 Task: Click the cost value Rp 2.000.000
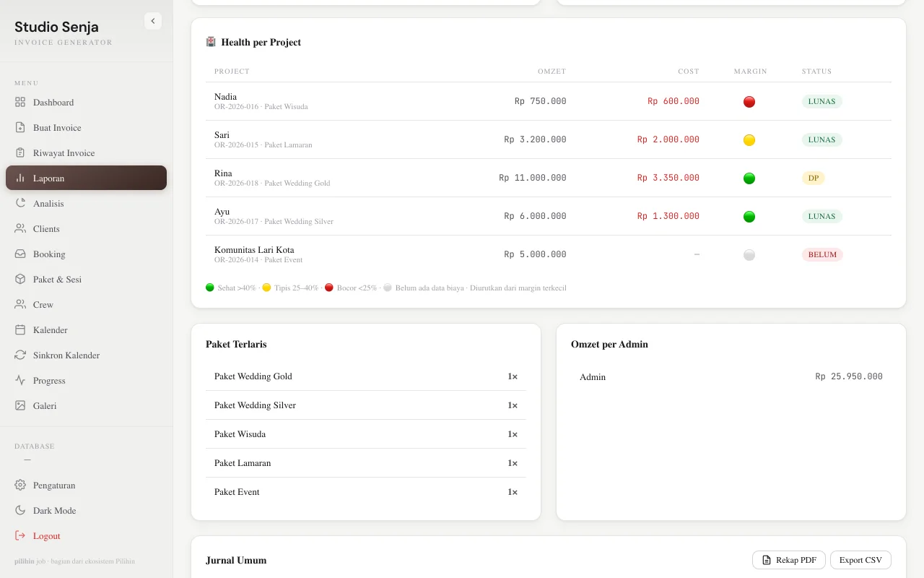point(668,139)
